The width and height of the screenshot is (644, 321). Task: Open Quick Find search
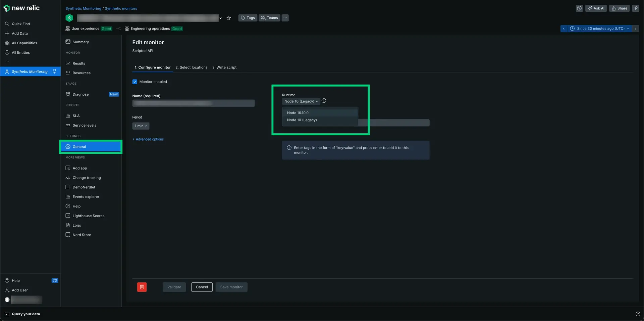17,24
